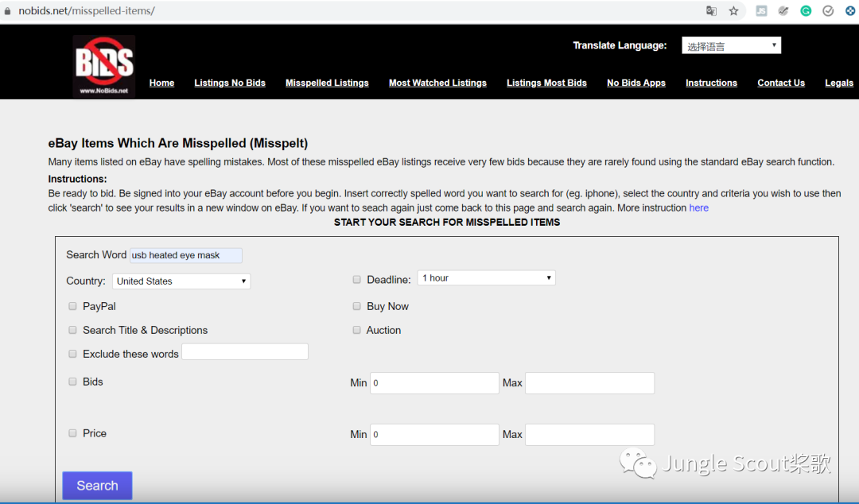859x504 pixels.
Task: Tick the PayPal checkbox
Action: [x=72, y=306]
